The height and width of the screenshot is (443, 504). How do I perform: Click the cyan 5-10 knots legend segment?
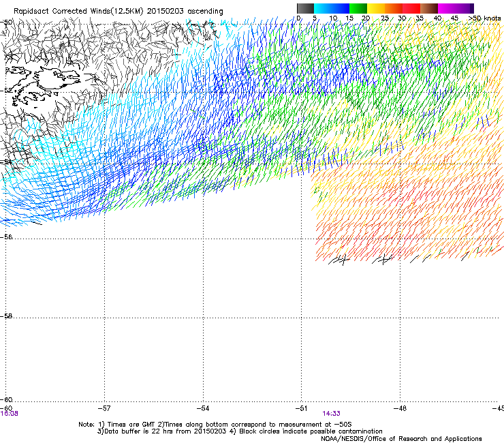point(323,8)
